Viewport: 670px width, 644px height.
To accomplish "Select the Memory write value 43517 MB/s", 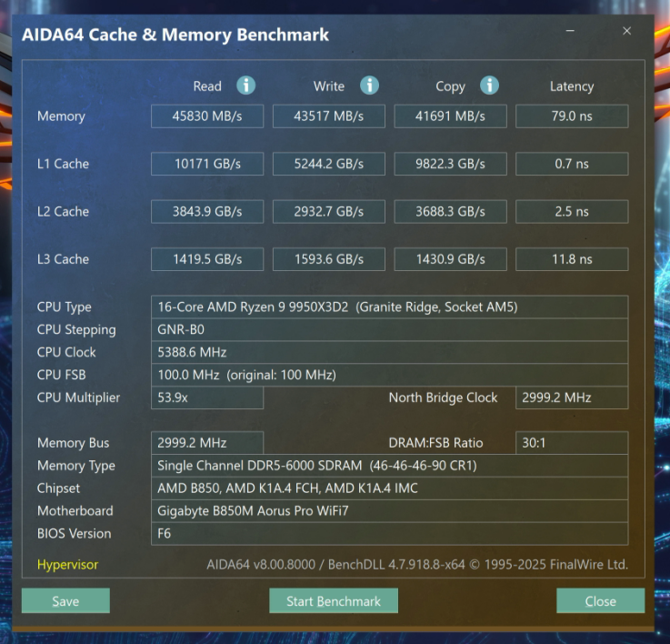I will coord(328,116).
